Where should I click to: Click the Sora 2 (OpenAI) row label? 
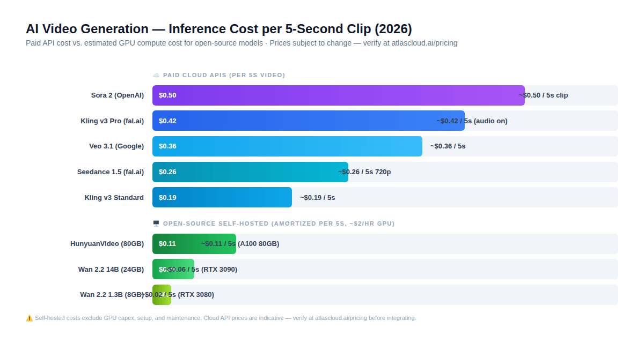click(x=118, y=95)
